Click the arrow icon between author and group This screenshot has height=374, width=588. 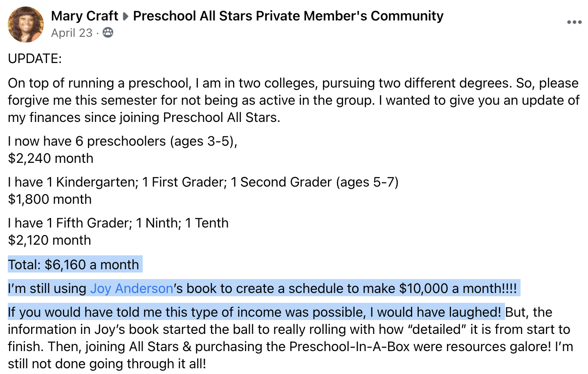[126, 16]
